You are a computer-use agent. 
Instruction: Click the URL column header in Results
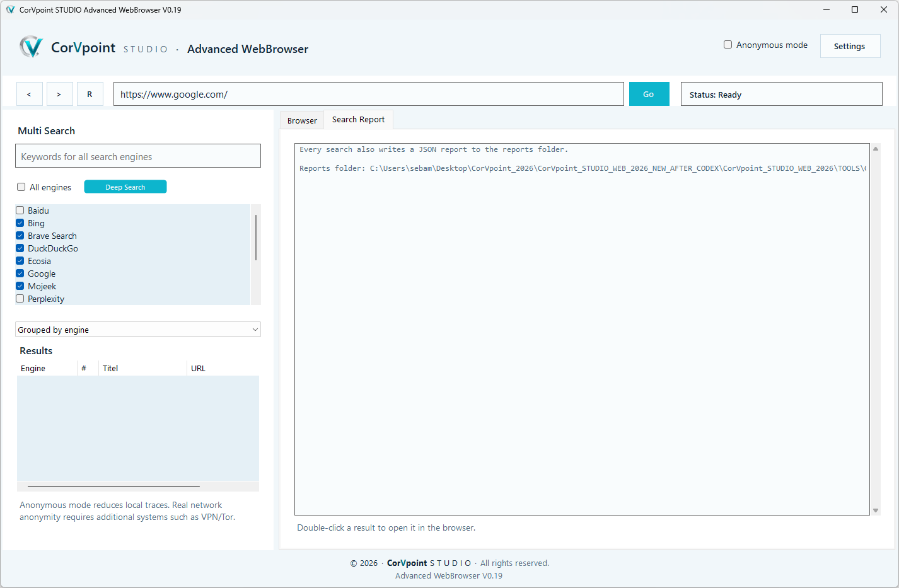pos(223,368)
